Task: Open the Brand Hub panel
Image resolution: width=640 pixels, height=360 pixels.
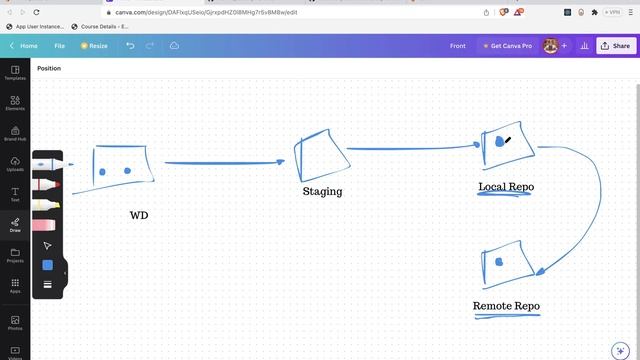Action: tap(15, 134)
